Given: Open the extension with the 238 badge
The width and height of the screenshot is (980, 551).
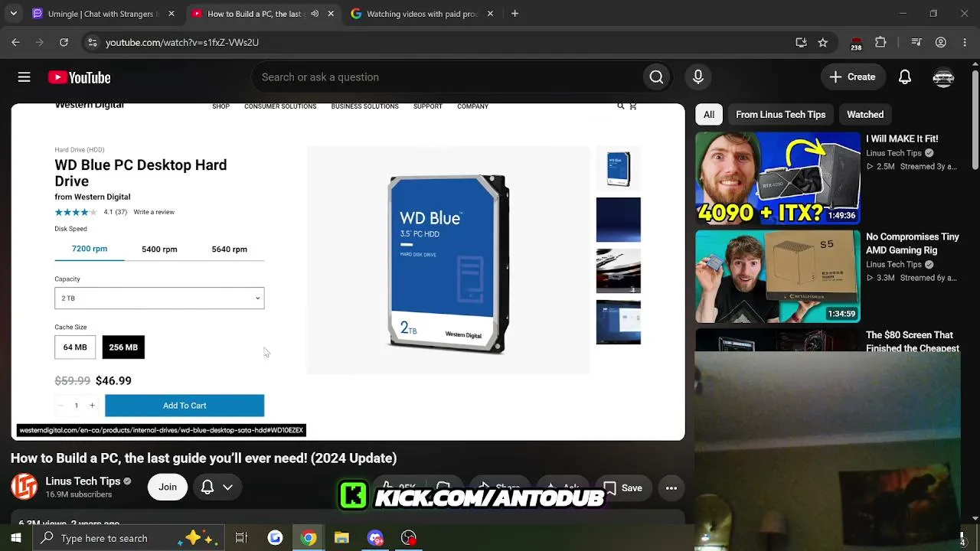Looking at the screenshot, I should point(856,44).
